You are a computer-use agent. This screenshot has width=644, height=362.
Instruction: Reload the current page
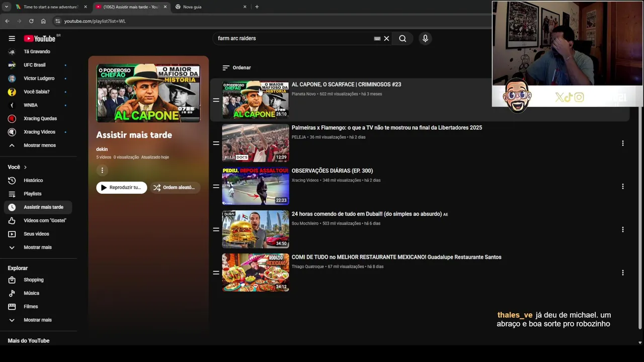coord(31,21)
